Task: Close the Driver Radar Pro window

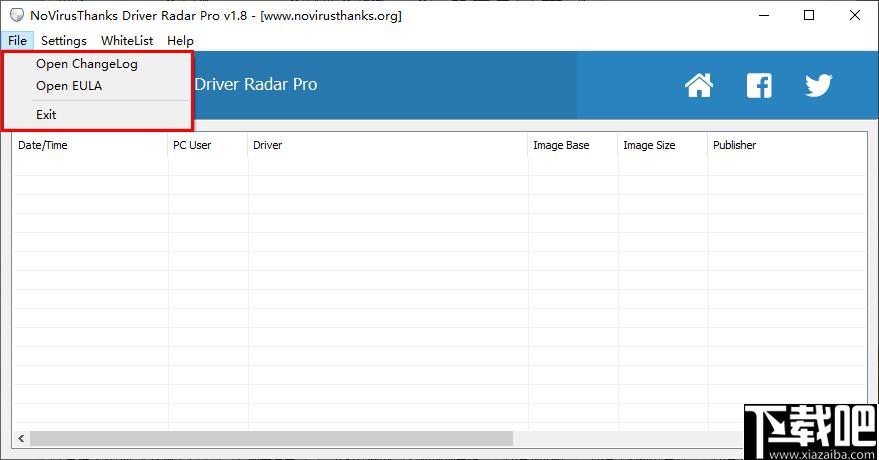Action: pos(855,15)
